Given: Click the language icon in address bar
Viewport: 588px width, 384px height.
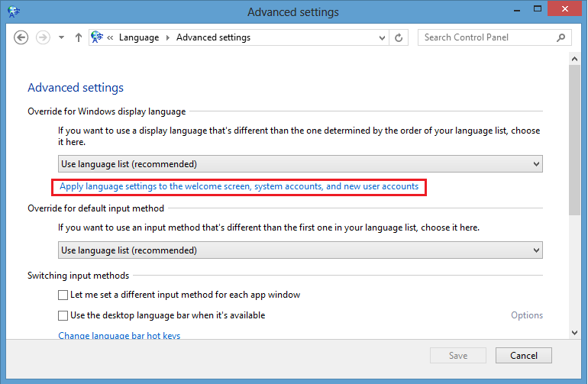Looking at the screenshot, I should [97, 37].
